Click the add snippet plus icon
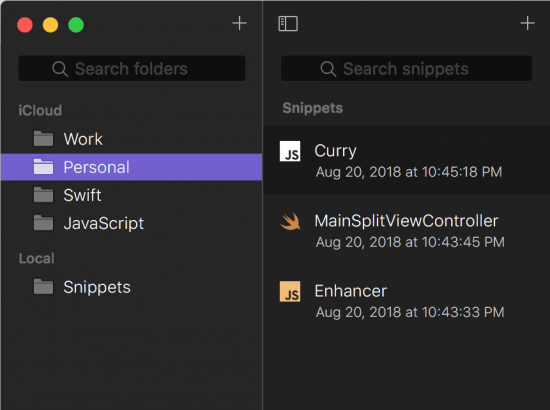The image size is (550, 410). pos(527,23)
